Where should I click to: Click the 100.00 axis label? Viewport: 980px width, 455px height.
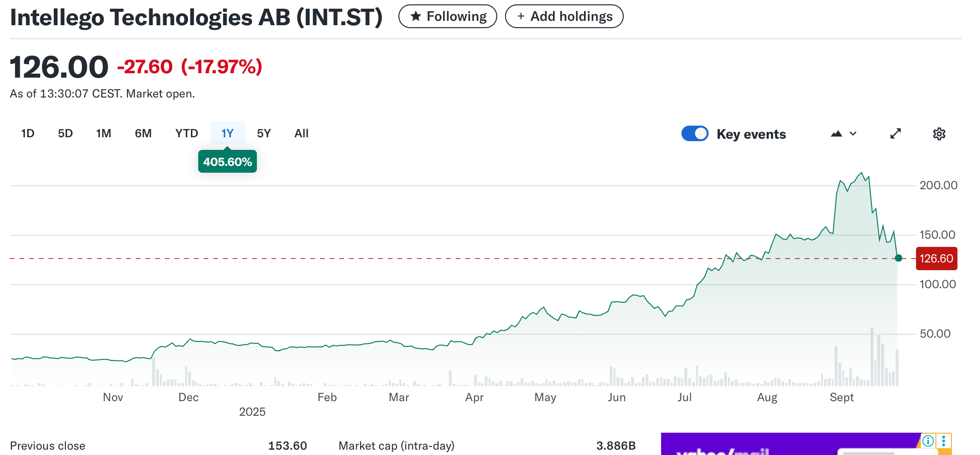tap(938, 284)
